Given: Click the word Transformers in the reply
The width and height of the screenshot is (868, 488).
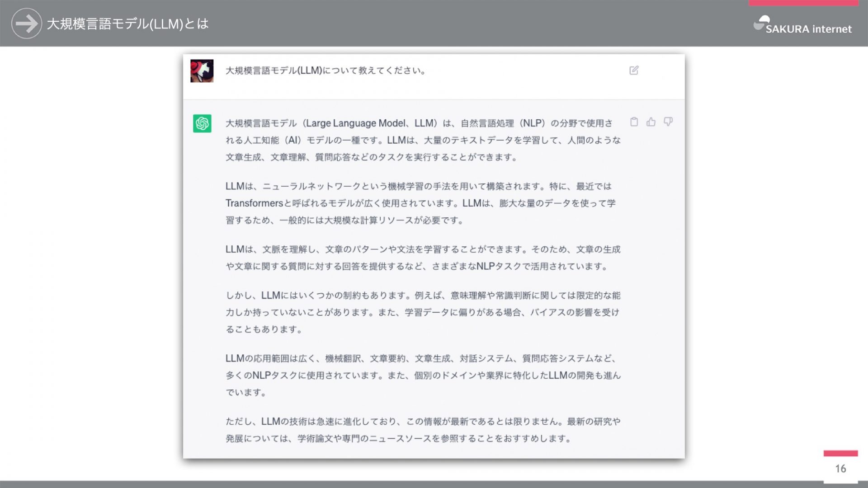Looking at the screenshot, I should (254, 203).
